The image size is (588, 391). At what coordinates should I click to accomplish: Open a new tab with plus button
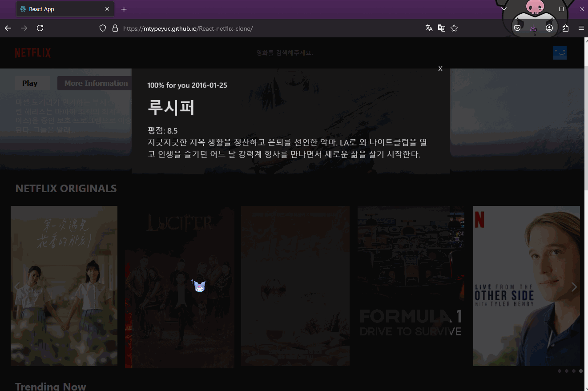tap(124, 9)
